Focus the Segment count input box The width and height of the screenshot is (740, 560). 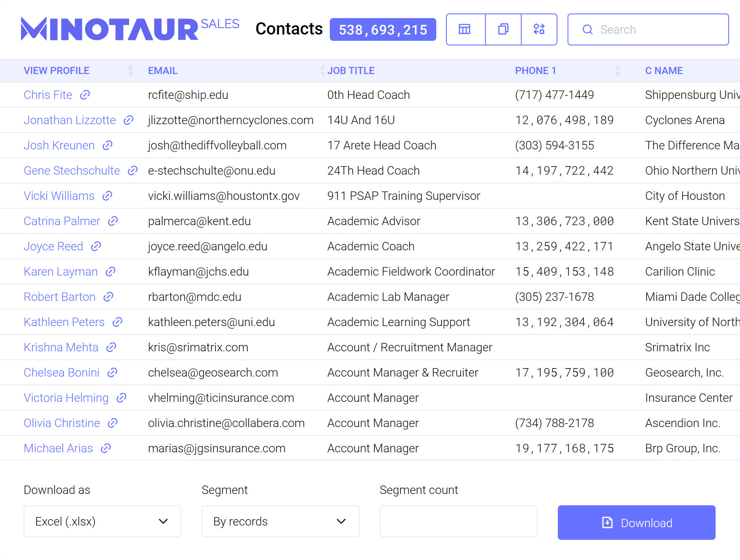(x=458, y=521)
